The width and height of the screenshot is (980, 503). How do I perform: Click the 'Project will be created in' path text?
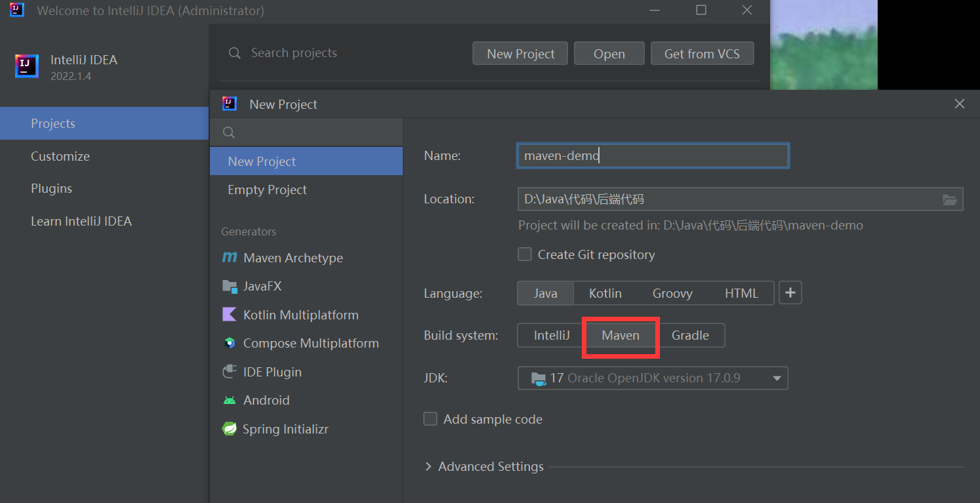tap(691, 226)
